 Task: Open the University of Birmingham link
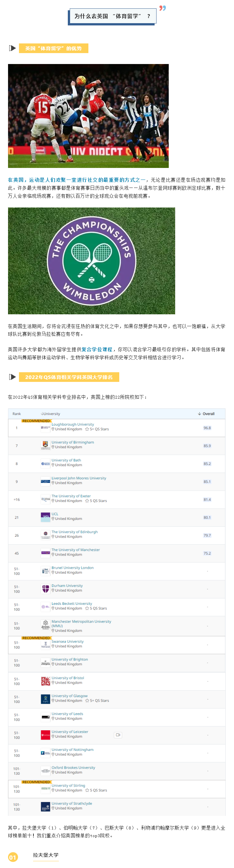pyautogui.click(x=73, y=442)
